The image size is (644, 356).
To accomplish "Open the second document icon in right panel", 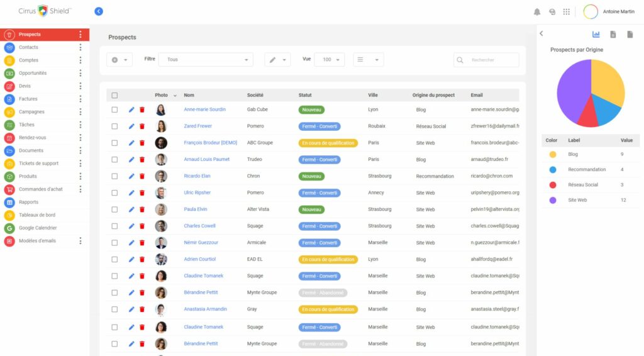I will point(630,34).
